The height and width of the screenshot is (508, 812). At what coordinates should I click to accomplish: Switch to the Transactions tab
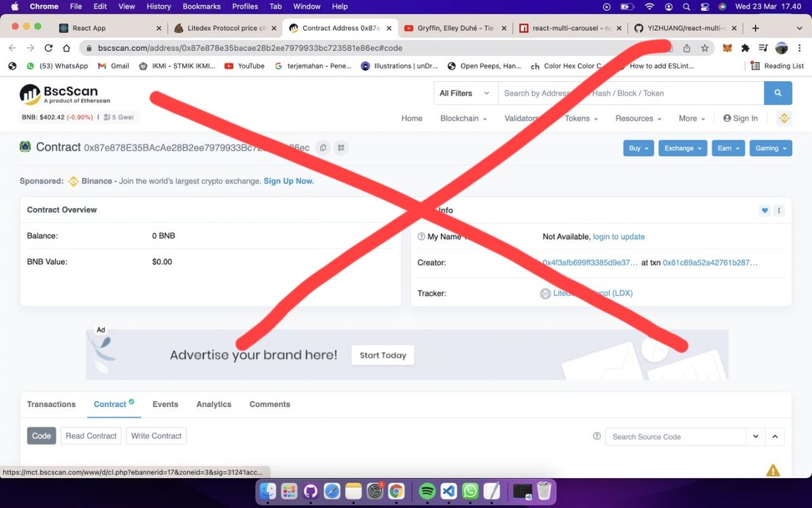[x=51, y=404]
